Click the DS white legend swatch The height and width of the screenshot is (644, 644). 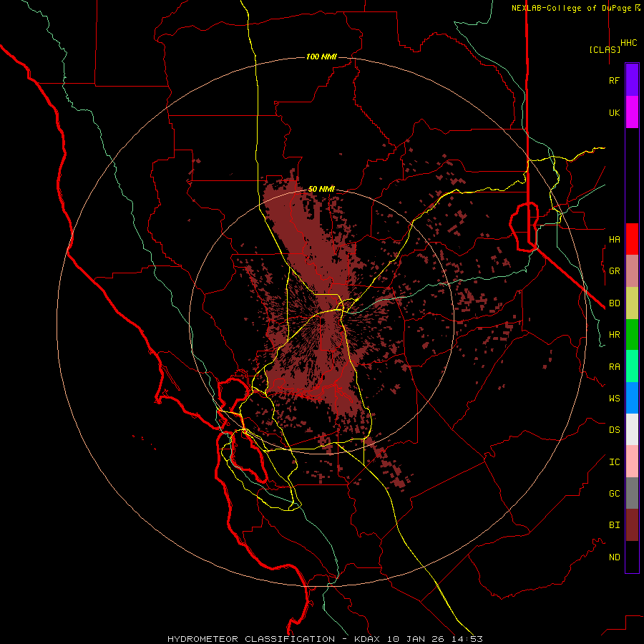click(632, 429)
